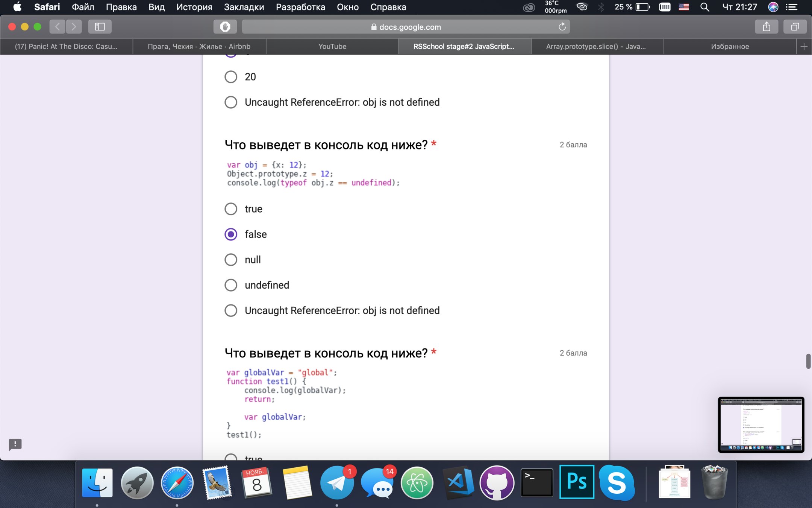Click the page vertical scrollbar handle
The height and width of the screenshot is (508, 812).
[808, 361]
